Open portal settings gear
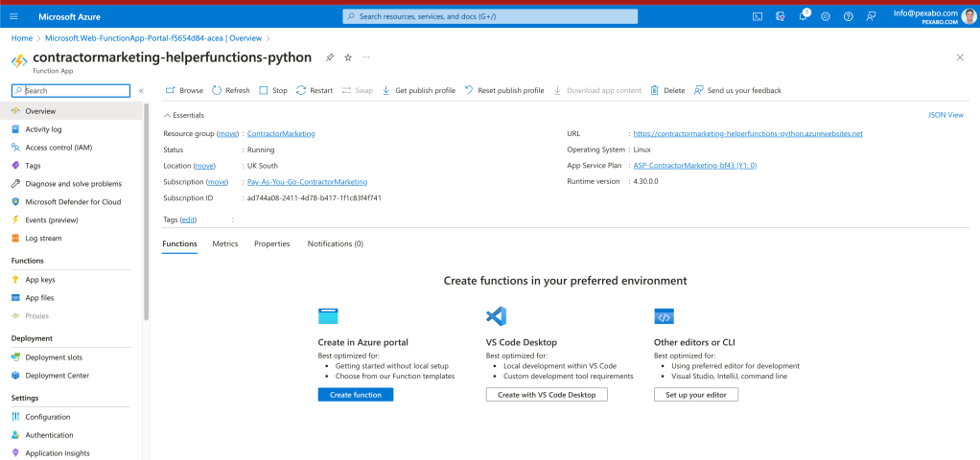The width and height of the screenshot is (980, 460). tap(825, 17)
